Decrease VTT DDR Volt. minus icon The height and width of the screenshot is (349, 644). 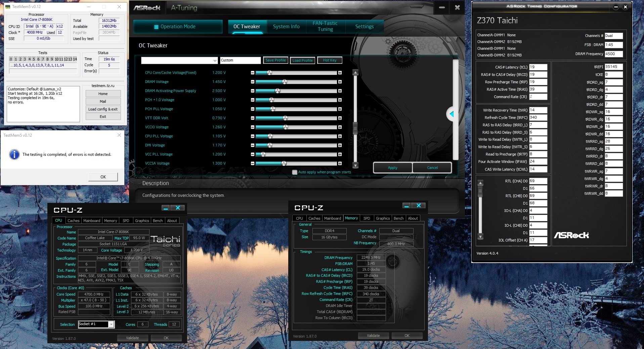click(x=253, y=118)
